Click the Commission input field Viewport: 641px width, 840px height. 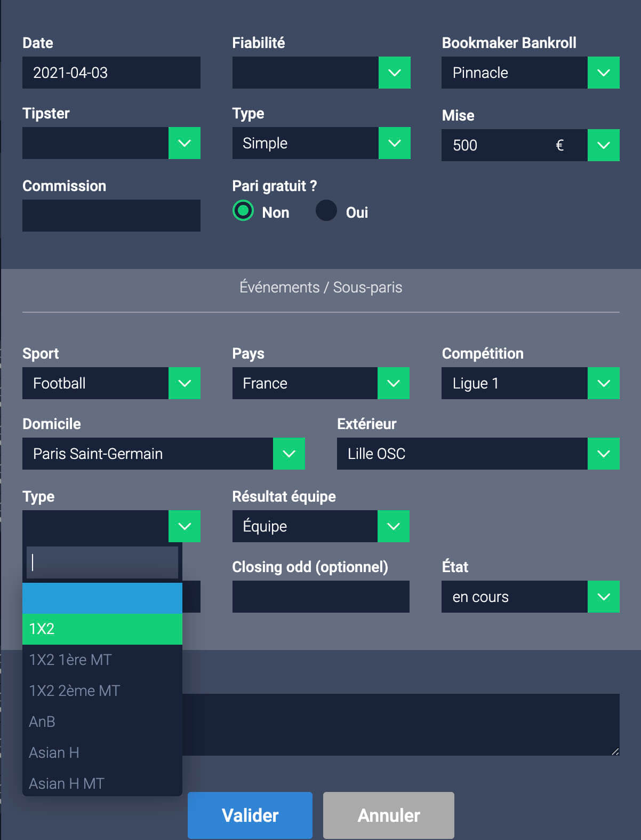coord(111,216)
